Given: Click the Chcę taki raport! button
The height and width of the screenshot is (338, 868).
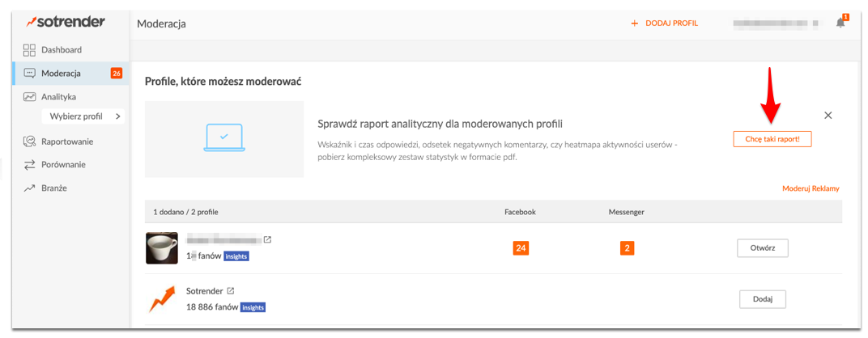Looking at the screenshot, I should tap(772, 139).
